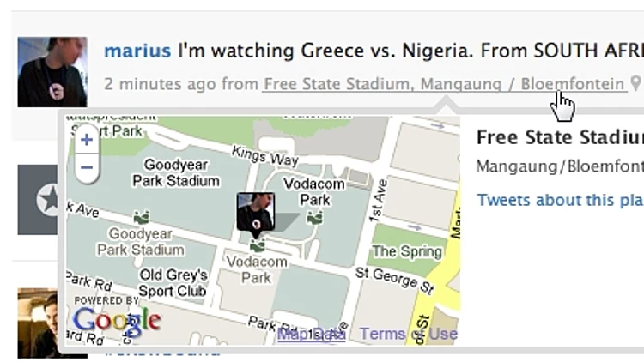Click the location pin icon beside Bloemfontein
The height and width of the screenshot is (362, 644).
[x=635, y=84]
